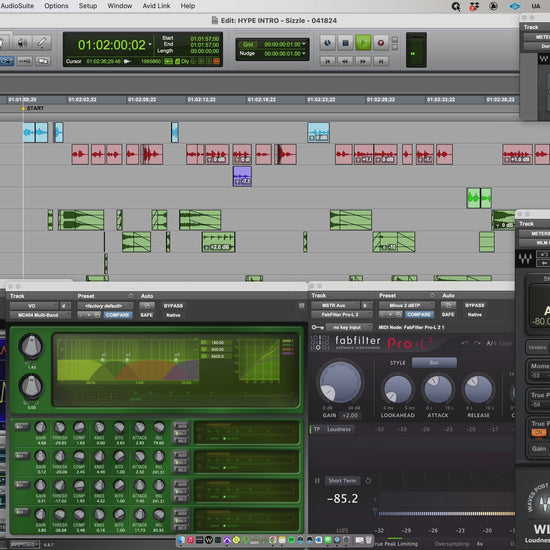This screenshot has width=550, height=550.
Task: Toggle the third band enable button
Action: tap(22, 485)
